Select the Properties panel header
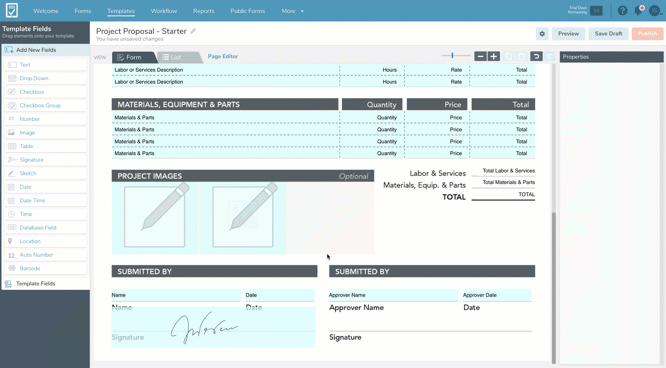The width and height of the screenshot is (666, 368). [x=611, y=57]
